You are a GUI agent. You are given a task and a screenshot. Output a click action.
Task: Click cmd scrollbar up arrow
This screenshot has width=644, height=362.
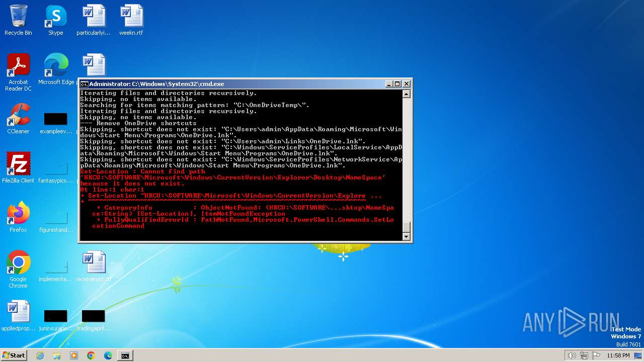(x=407, y=94)
